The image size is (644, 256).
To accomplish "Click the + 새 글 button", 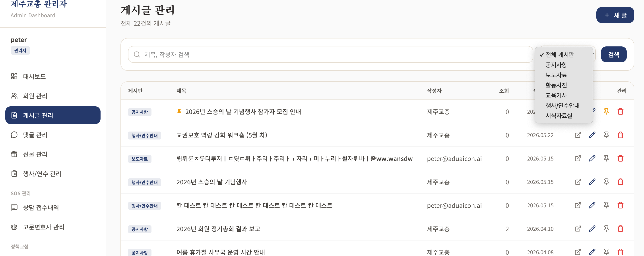I will [x=615, y=15].
